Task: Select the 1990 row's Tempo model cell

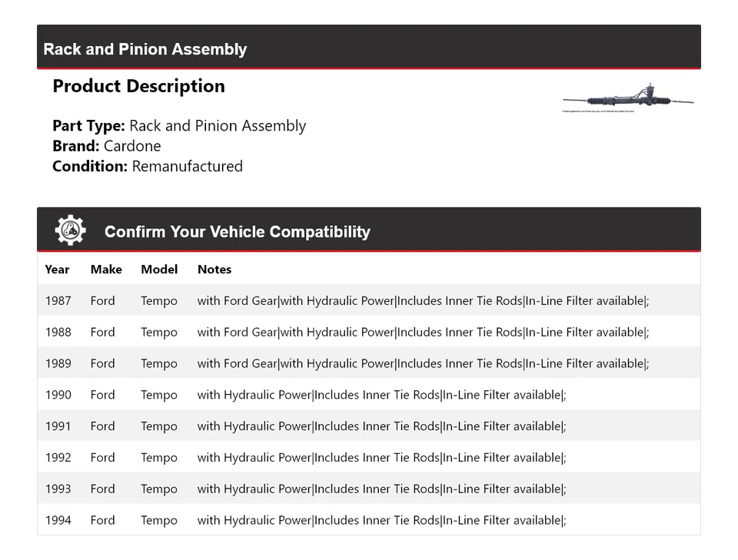Action: point(159,395)
